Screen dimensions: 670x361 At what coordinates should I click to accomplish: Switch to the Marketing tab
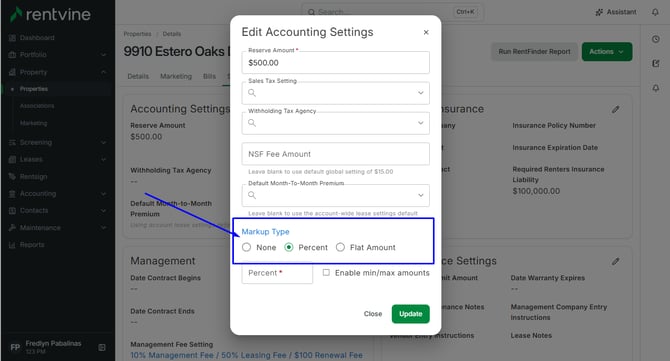click(176, 76)
